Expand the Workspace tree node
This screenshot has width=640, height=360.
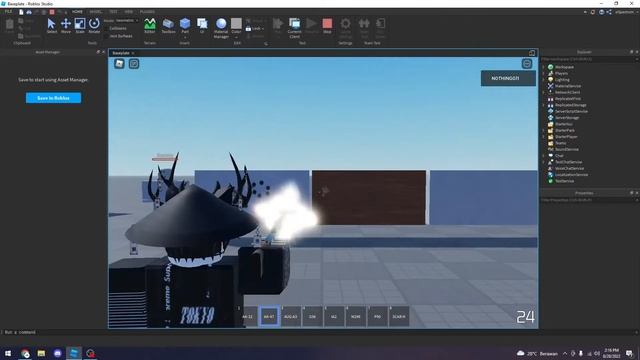click(544, 67)
